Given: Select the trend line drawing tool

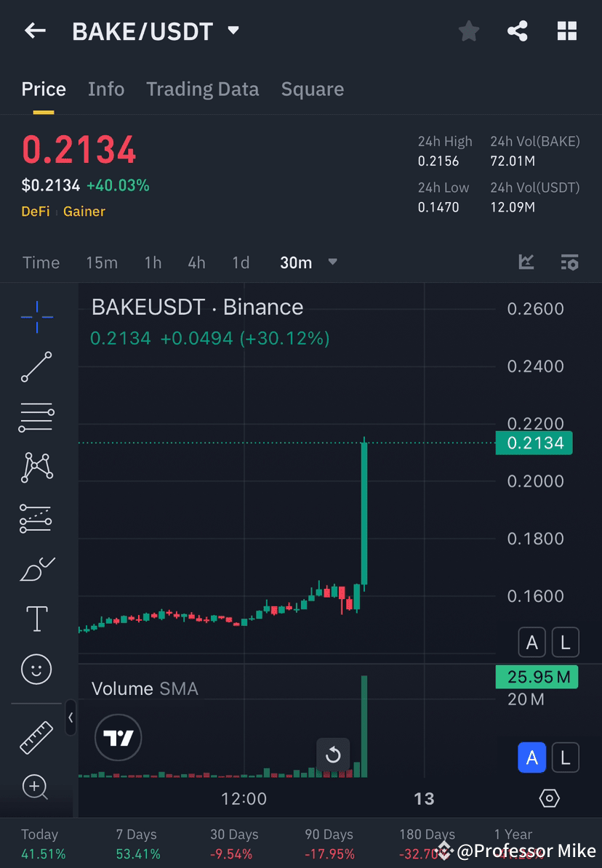Looking at the screenshot, I should 36,367.
